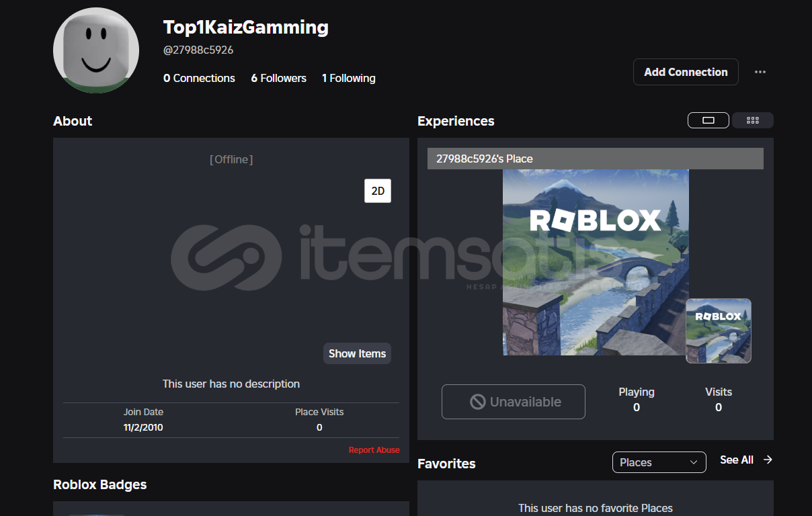Click the See All arrow icon
Screen dimensions: 812x516
pos(768,460)
